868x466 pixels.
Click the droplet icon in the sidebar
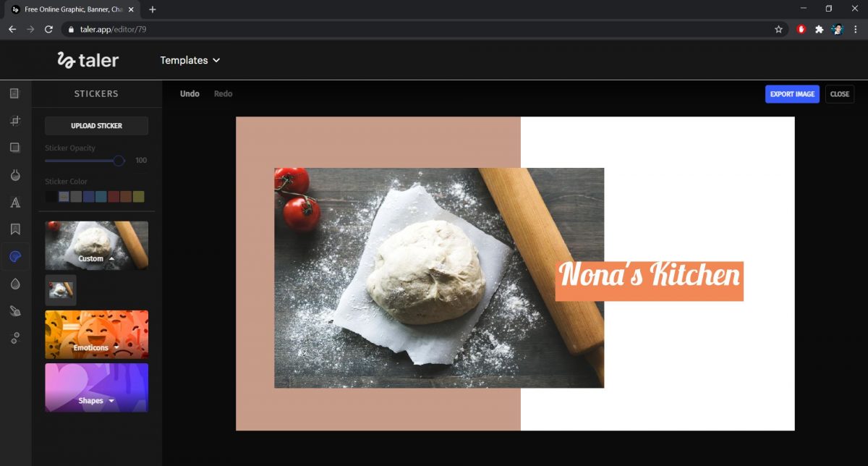[15, 283]
